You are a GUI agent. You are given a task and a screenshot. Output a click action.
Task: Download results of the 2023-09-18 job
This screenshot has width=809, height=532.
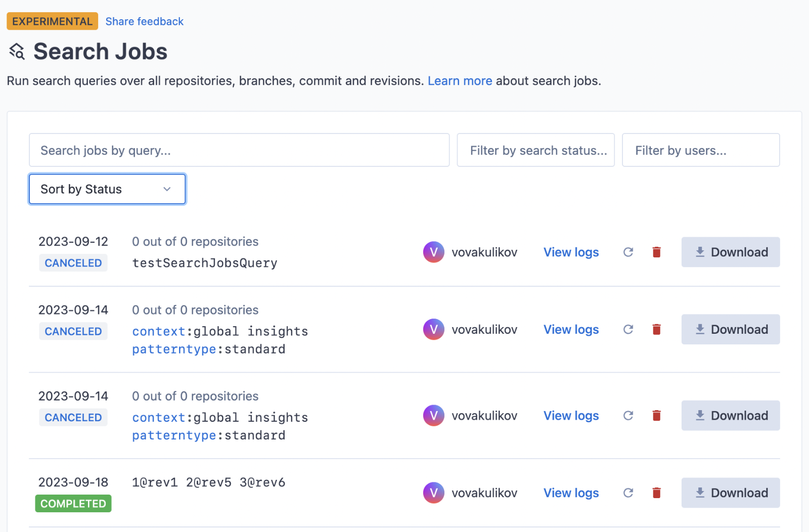point(731,493)
